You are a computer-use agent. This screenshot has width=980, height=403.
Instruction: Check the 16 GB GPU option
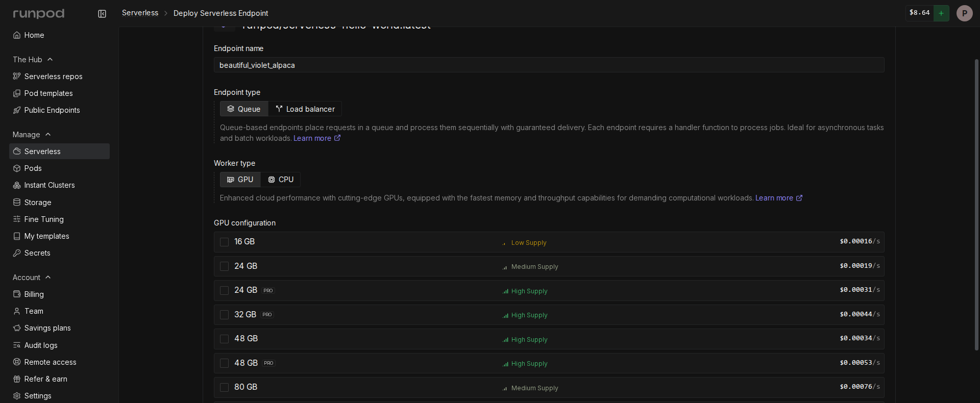point(224,242)
